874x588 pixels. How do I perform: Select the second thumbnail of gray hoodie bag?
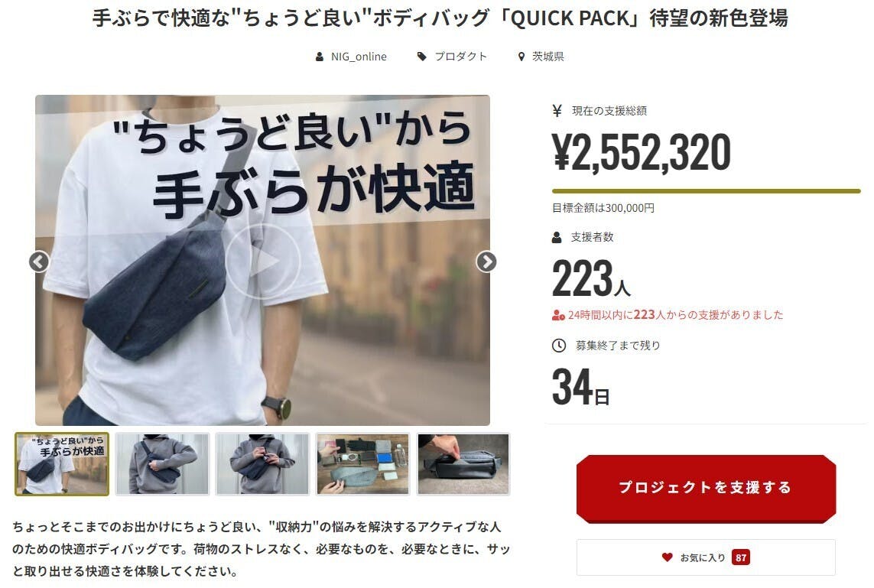(163, 464)
